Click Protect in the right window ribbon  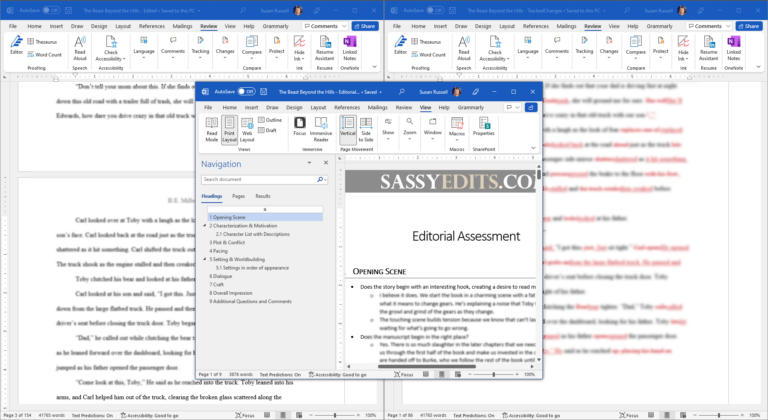click(x=660, y=48)
